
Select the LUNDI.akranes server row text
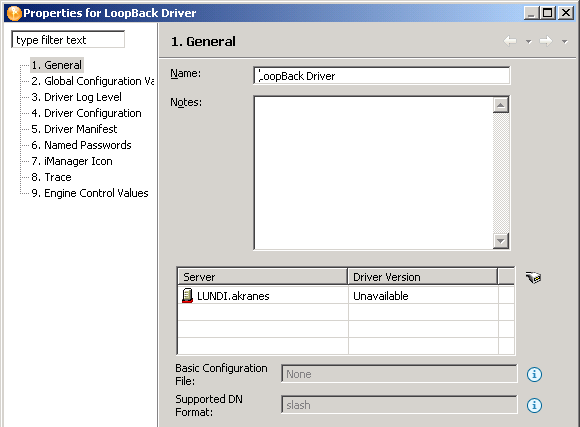tap(233, 296)
